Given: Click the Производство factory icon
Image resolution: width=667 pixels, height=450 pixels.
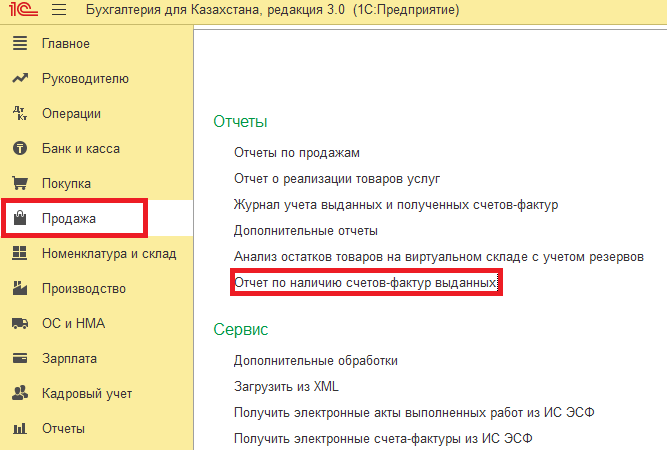Looking at the screenshot, I should (19, 289).
